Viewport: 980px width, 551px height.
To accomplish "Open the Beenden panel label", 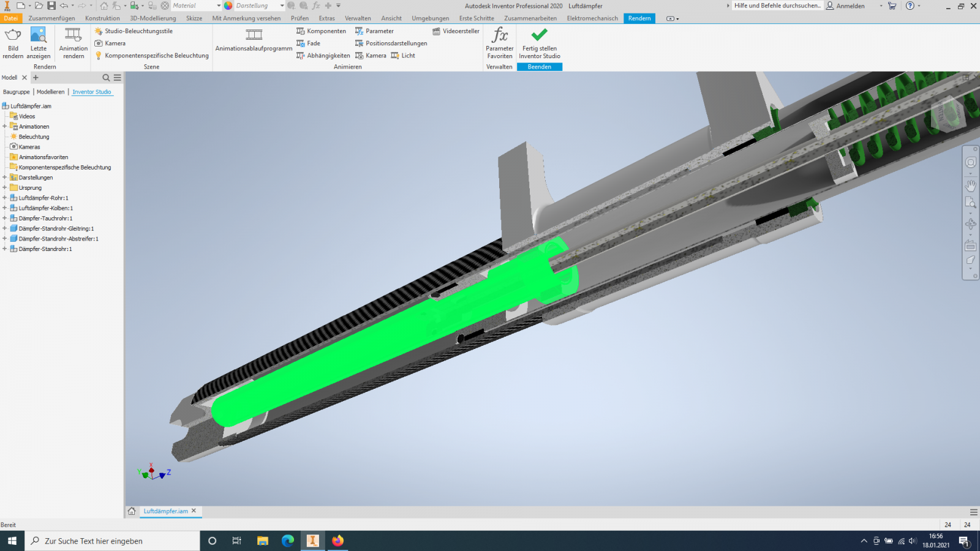I will click(540, 67).
